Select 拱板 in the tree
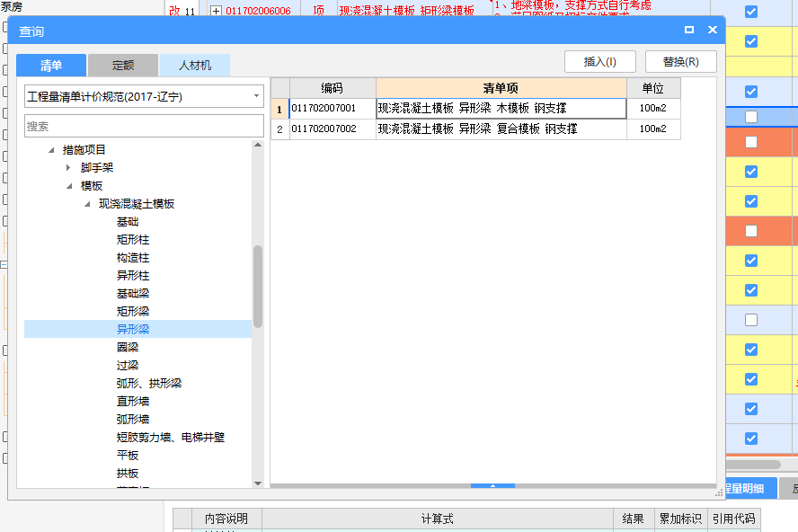The image size is (798, 532). point(128,473)
